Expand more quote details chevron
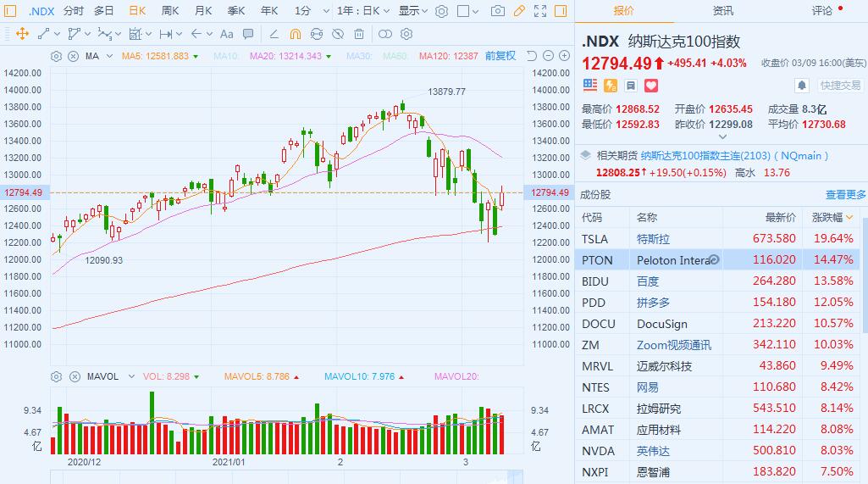This screenshot has width=868, height=484. click(x=721, y=136)
